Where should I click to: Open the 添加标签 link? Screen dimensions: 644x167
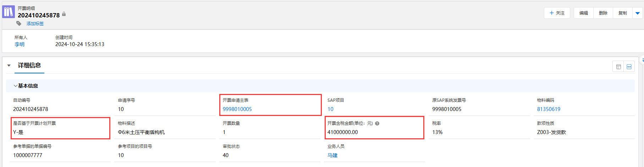35,24
